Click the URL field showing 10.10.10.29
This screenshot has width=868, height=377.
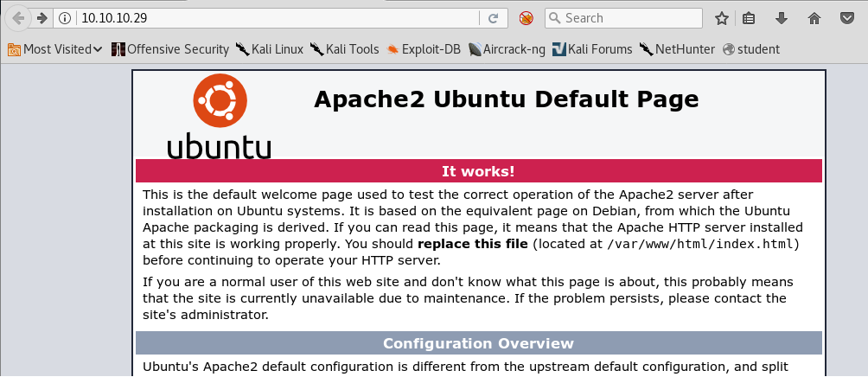point(277,18)
